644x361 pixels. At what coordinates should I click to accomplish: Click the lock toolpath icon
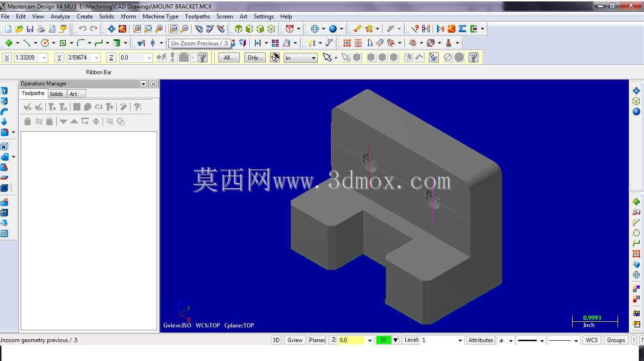[27, 121]
